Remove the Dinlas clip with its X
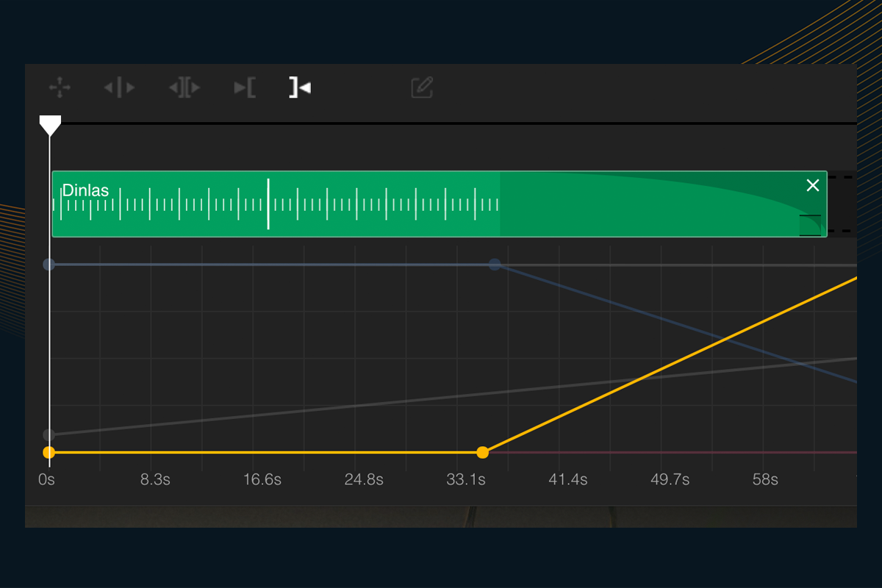 tap(812, 185)
